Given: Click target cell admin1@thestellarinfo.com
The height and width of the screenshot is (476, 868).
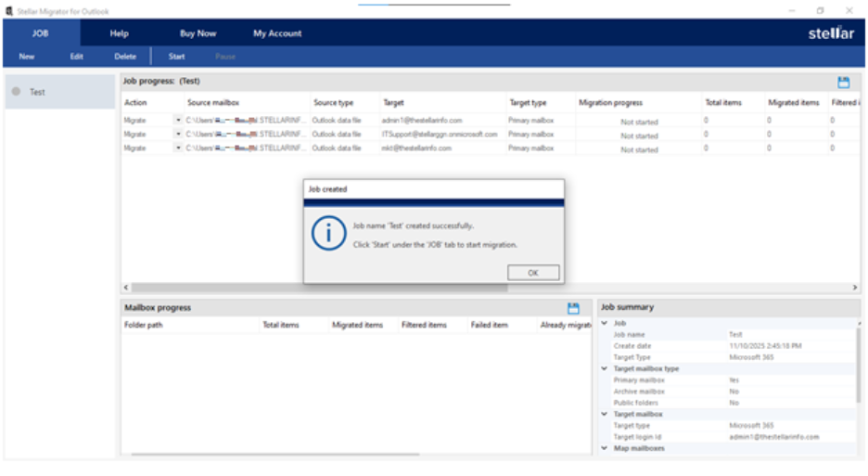Looking at the screenshot, I should [422, 121].
